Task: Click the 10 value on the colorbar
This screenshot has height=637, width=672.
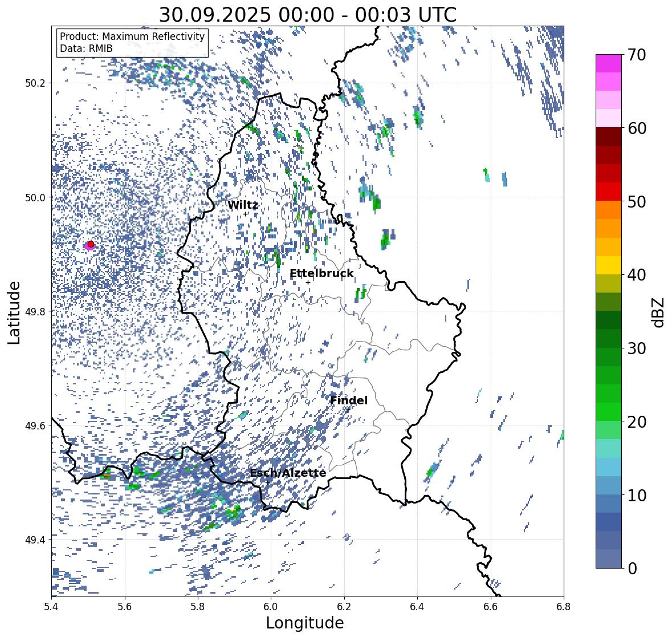Action: click(637, 495)
